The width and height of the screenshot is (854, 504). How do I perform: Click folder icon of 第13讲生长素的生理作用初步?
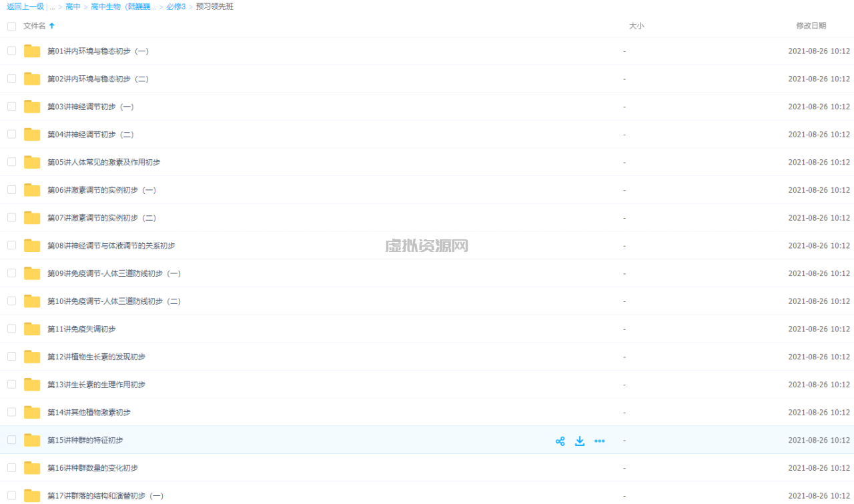point(32,385)
